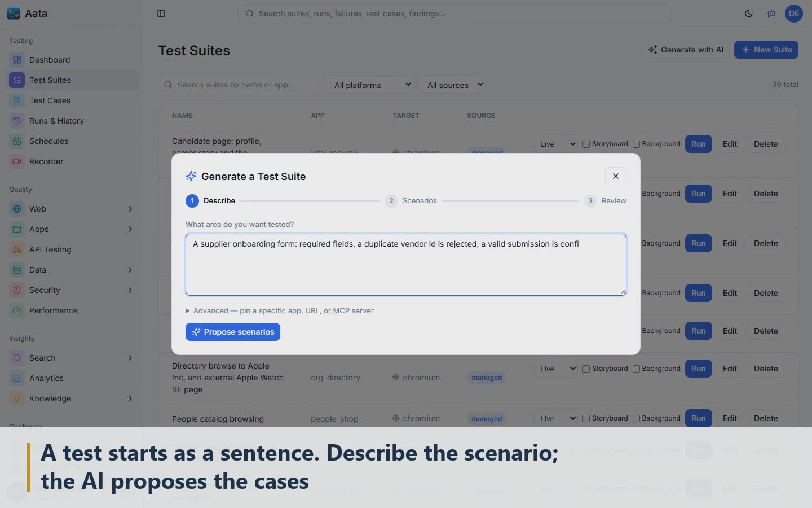812x508 pixels.
Task: Click the Generate with AI button
Action: coord(685,50)
